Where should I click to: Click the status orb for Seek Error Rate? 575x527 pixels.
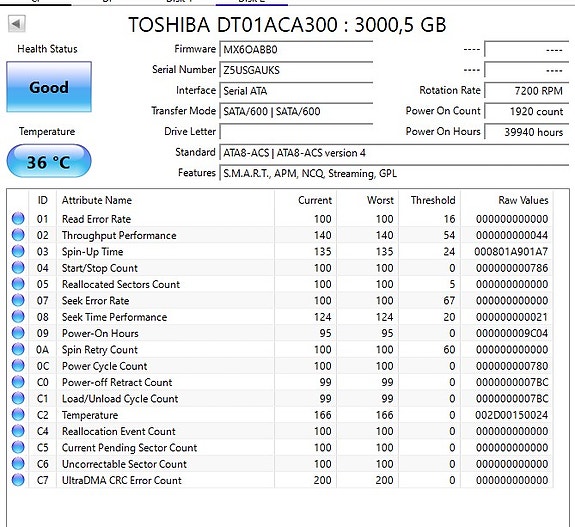18,300
